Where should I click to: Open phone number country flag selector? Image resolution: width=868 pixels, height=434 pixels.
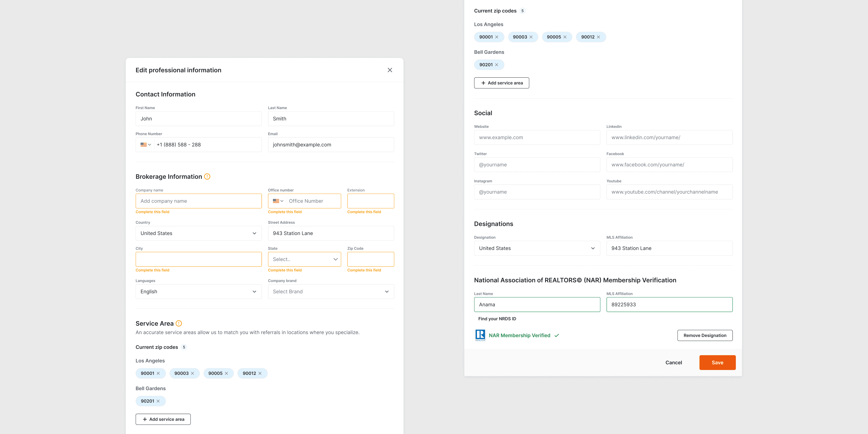pyautogui.click(x=146, y=145)
